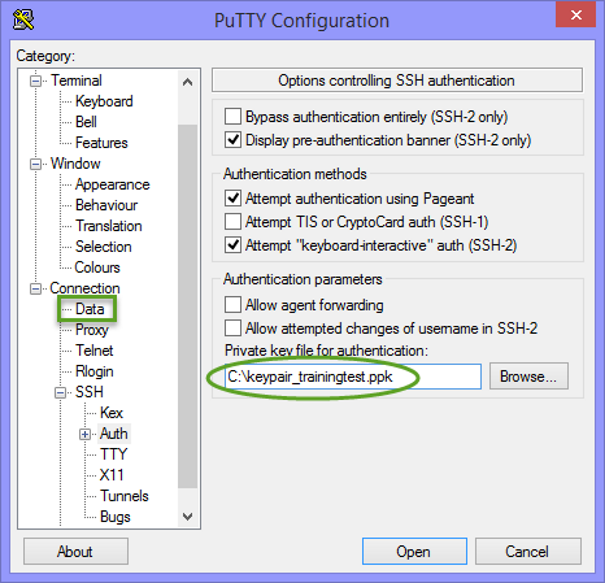Viewport: 605px width, 583px height.
Task: Open Translation settings
Action: tap(109, 226)
